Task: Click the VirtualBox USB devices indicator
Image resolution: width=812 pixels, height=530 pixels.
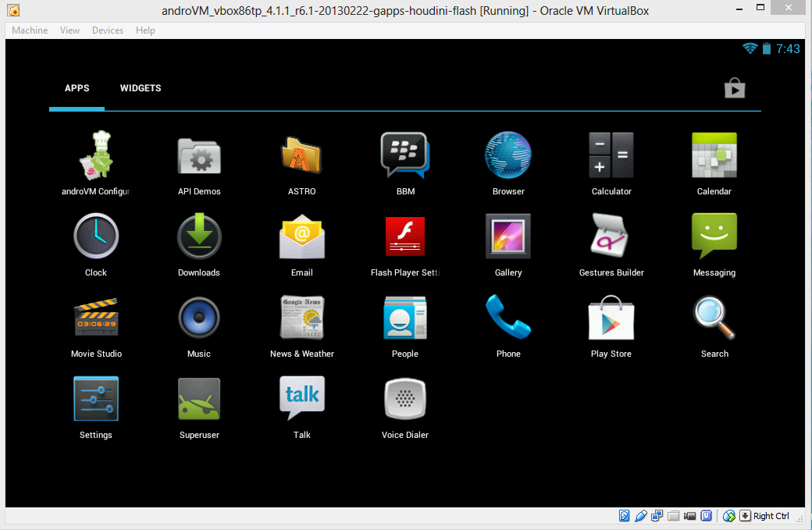Action: coord(640,515)
